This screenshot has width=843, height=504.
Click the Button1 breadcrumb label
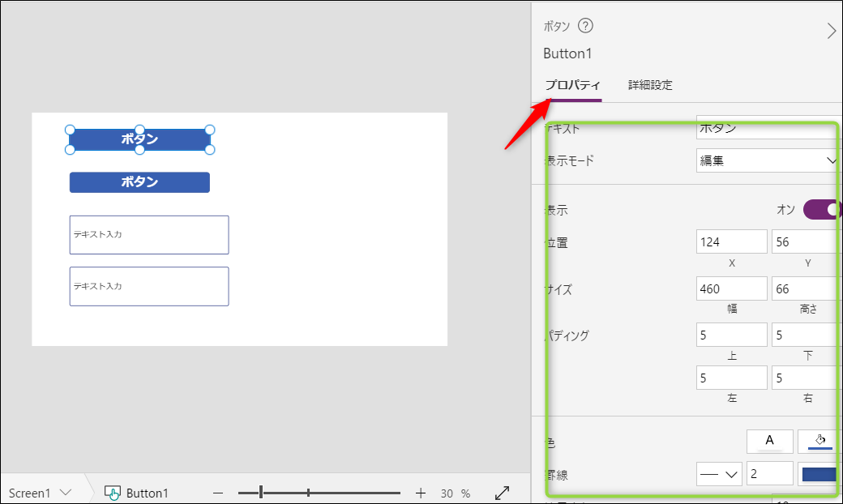[148, 493]
